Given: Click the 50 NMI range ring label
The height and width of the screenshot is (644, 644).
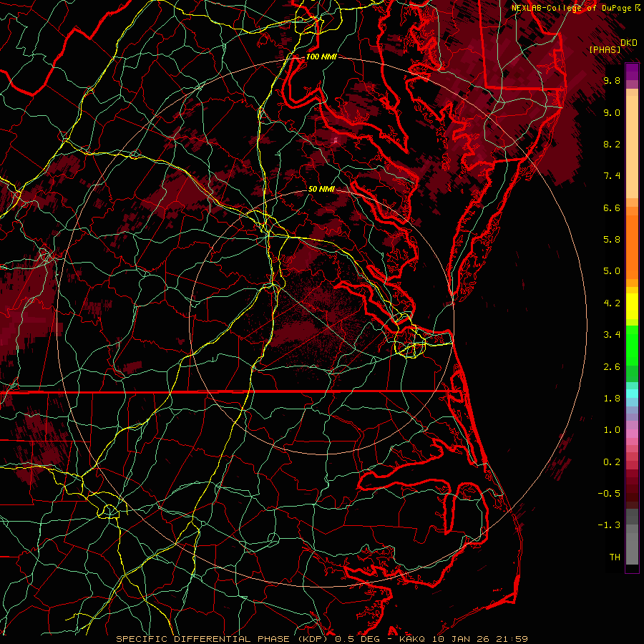Looking at the screenshot, I should pos(321,189).
